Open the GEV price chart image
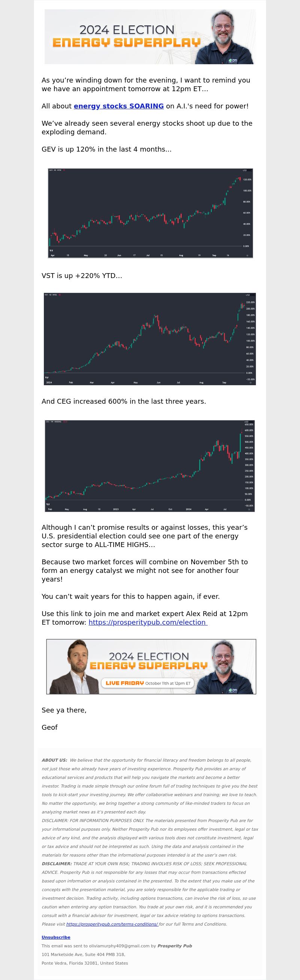This screenshot has height=980, width=300. point(151,213)
